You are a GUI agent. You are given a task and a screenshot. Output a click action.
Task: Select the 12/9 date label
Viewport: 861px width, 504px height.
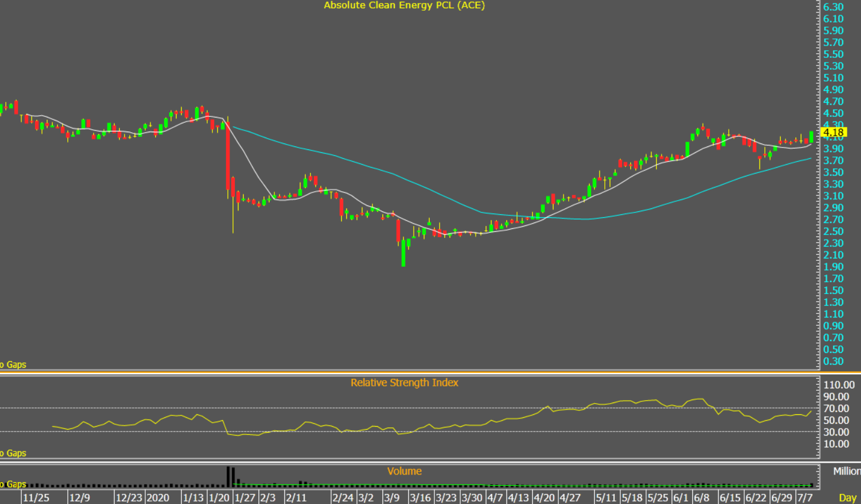[x=80, y=498]
